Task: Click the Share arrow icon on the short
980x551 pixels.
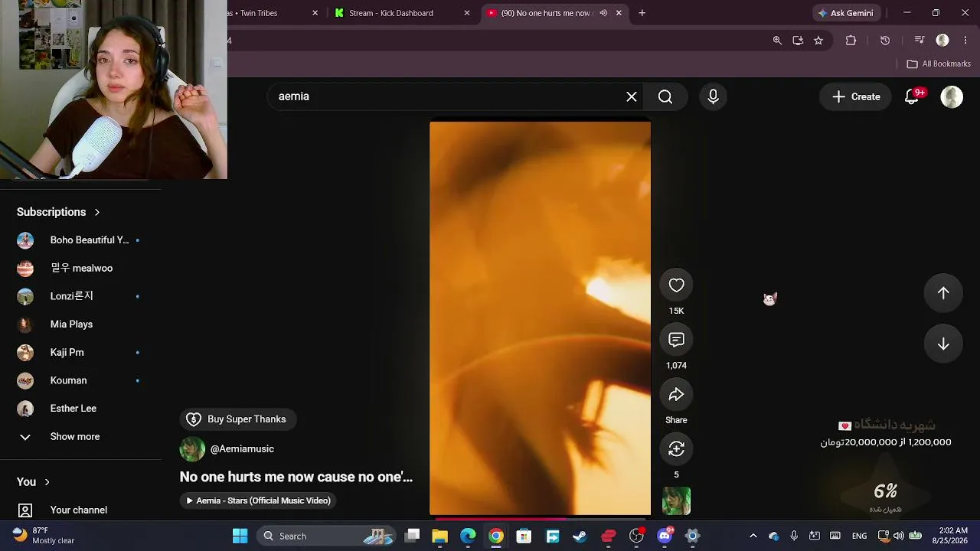Action: pos(676,395)
